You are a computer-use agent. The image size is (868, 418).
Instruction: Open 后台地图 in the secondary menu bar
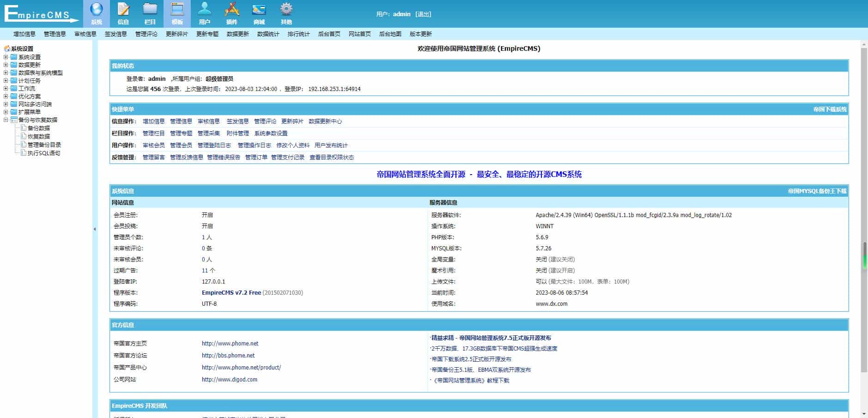coord(390,34)
